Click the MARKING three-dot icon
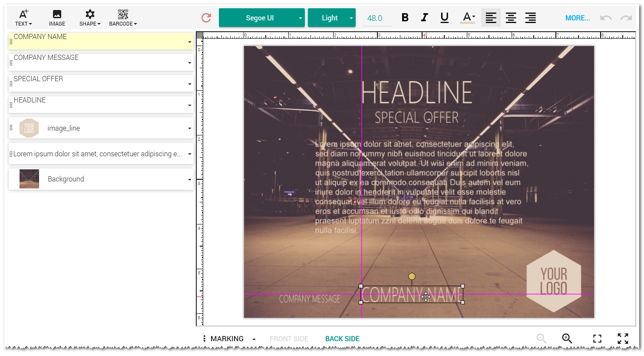The image size is (644, 356). [x=204, y=339]
